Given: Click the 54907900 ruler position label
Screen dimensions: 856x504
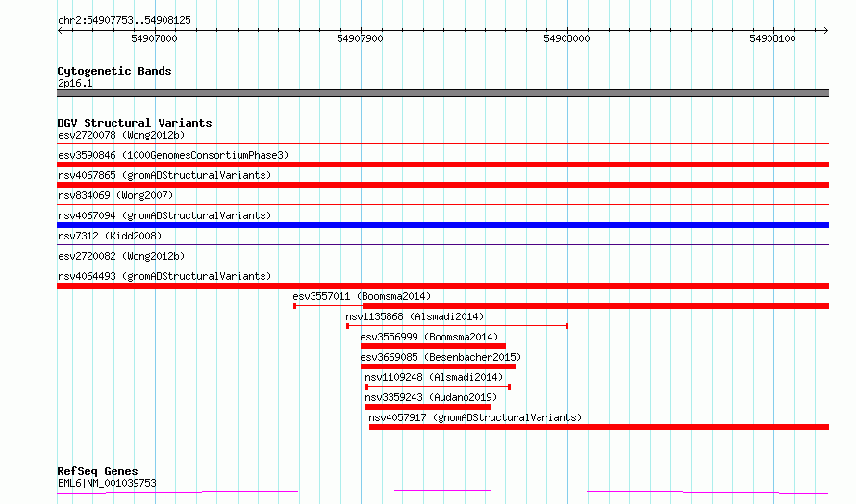Looking at the screenshot, I should [361, 38].
